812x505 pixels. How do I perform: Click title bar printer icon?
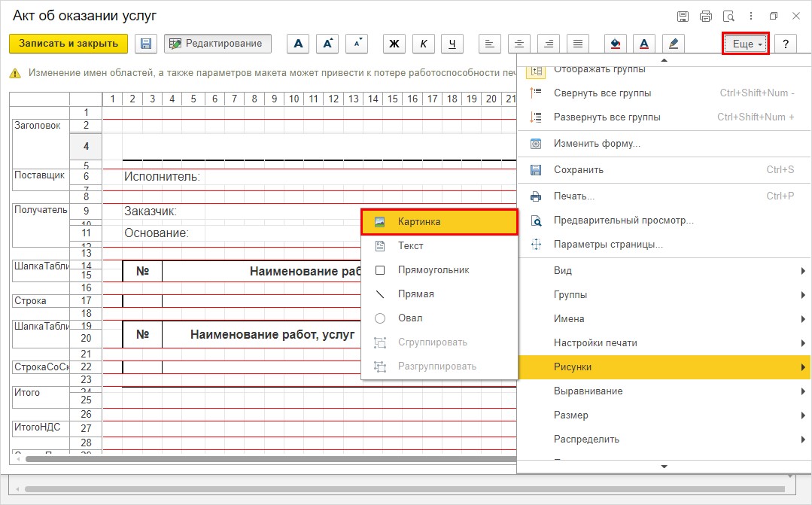click(706, 16)
